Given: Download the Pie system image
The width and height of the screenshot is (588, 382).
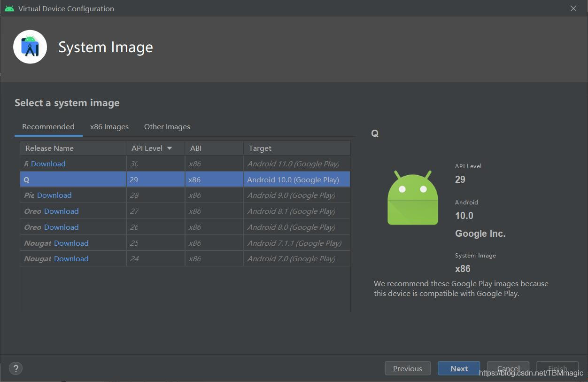Looking at the screenshot, I should pos(54,195).
